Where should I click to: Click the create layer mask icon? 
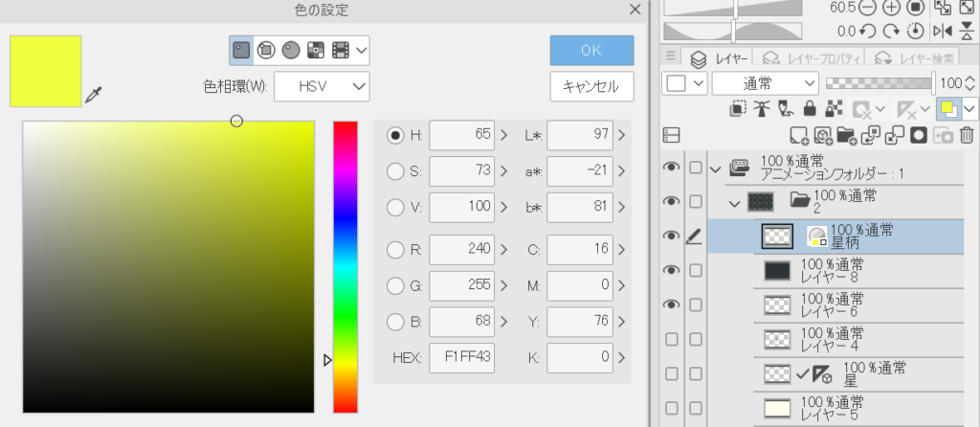[x=918, y=135]
